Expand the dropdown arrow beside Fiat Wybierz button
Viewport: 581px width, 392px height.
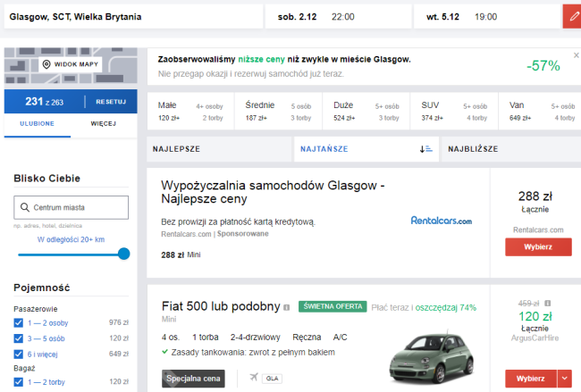pyautogui.click(x=563, y=379)
